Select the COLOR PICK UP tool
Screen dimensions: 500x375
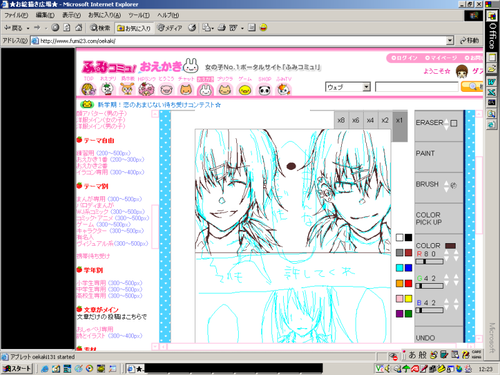[x=438, y=218]
